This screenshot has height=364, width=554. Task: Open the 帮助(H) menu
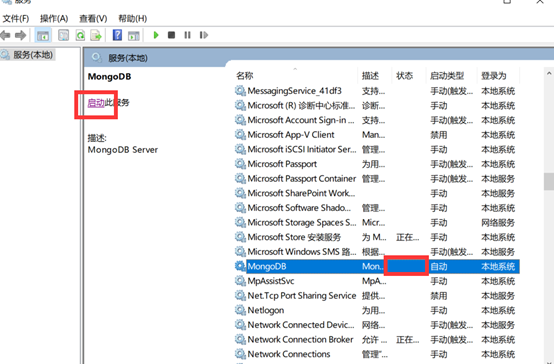pyautogui.click(x=132, y=18)
